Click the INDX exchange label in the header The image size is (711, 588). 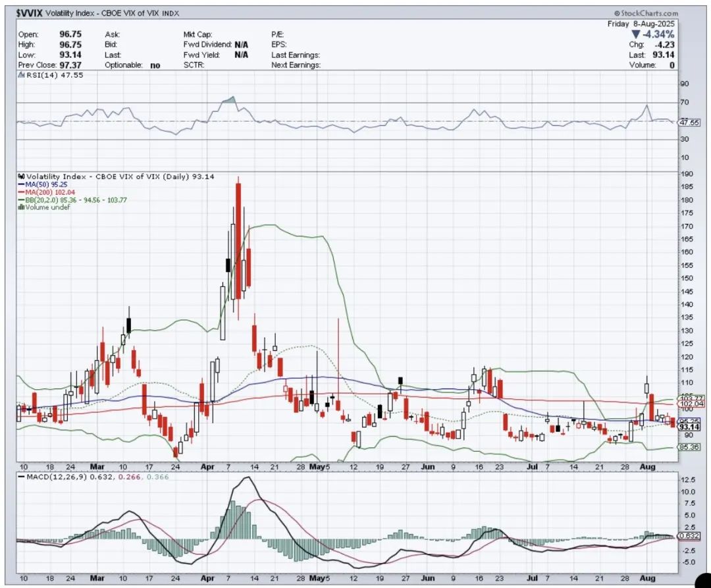[x=171, y=14]
